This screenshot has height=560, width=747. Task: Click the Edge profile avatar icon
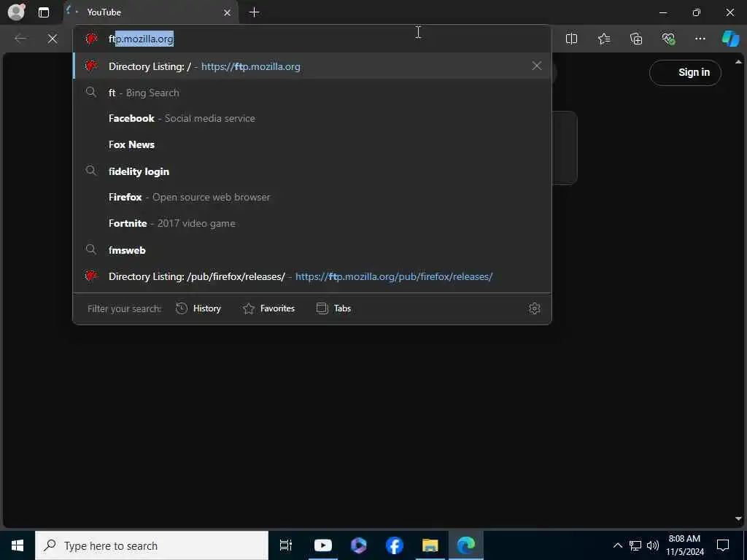tap(16, 12)
